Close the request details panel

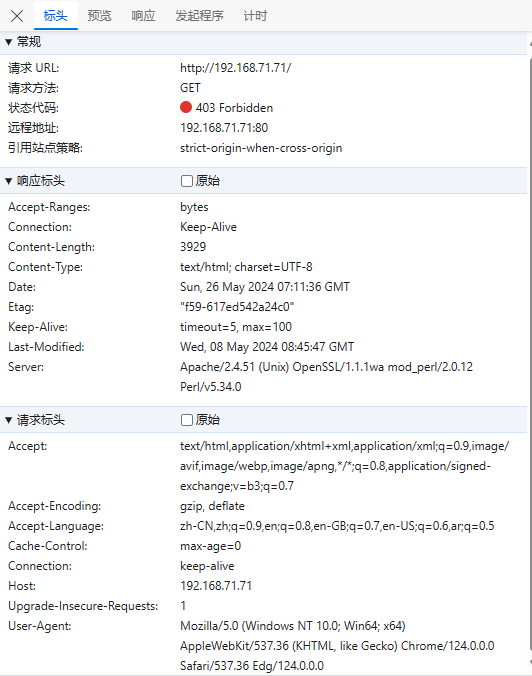17,16
